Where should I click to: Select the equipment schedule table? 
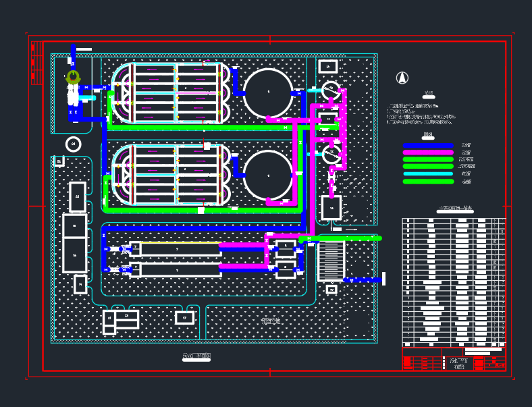click(454, 283)
